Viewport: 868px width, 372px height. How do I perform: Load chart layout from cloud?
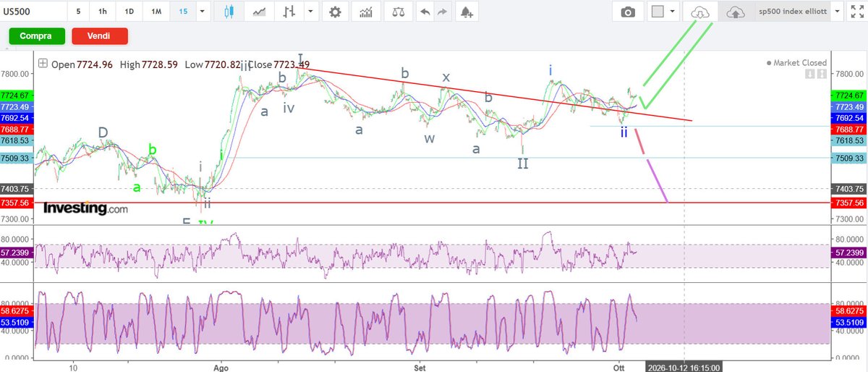(700, 12)
